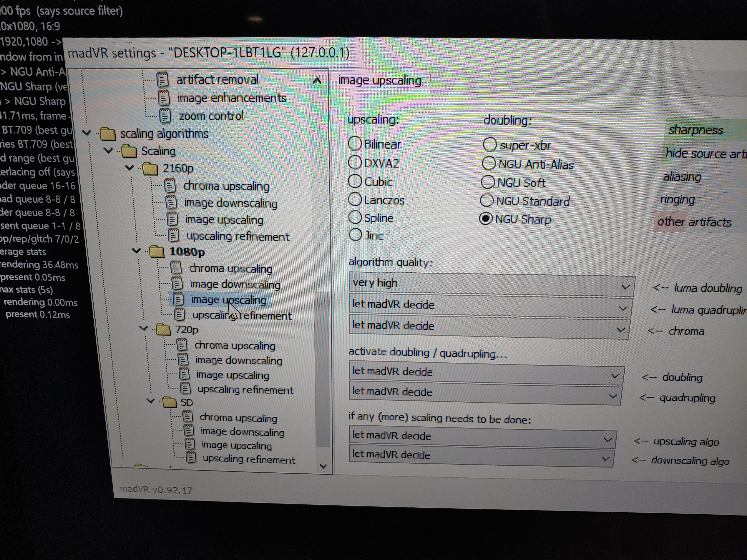The width and height of the screenshot is (747, 560).
Task: Open image upscaling under 2160p
Action: click(x=224, y=220)
